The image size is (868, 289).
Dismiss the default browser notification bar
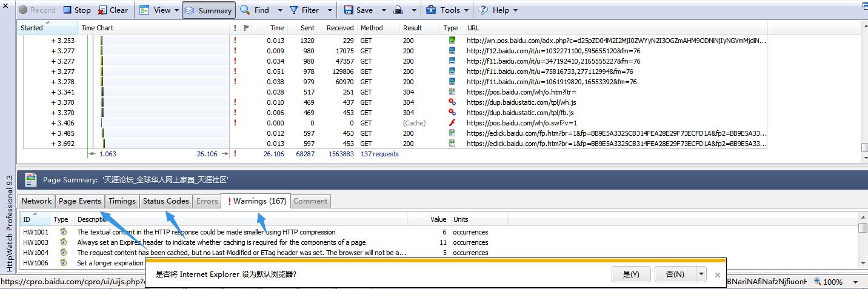click(718, 274)
